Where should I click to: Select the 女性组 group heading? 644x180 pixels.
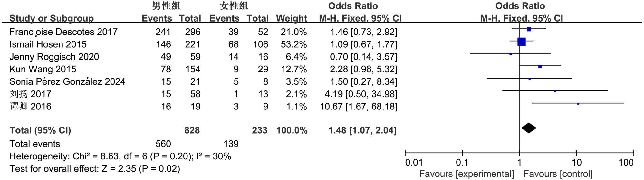(234, 6)
